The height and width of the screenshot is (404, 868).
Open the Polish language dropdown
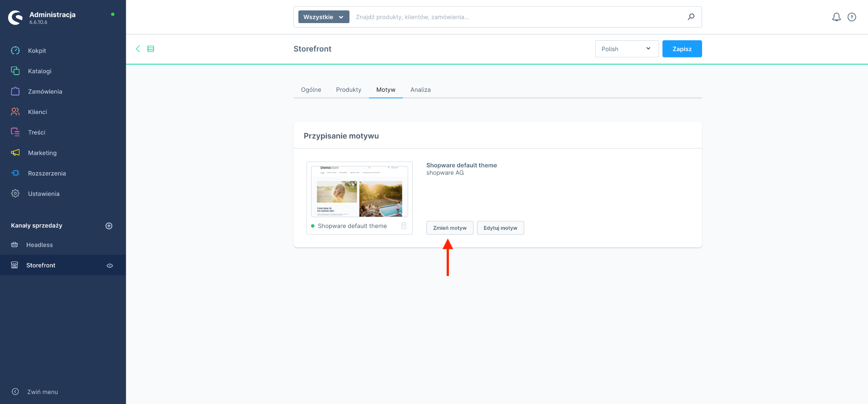click(x=627, y=49)
